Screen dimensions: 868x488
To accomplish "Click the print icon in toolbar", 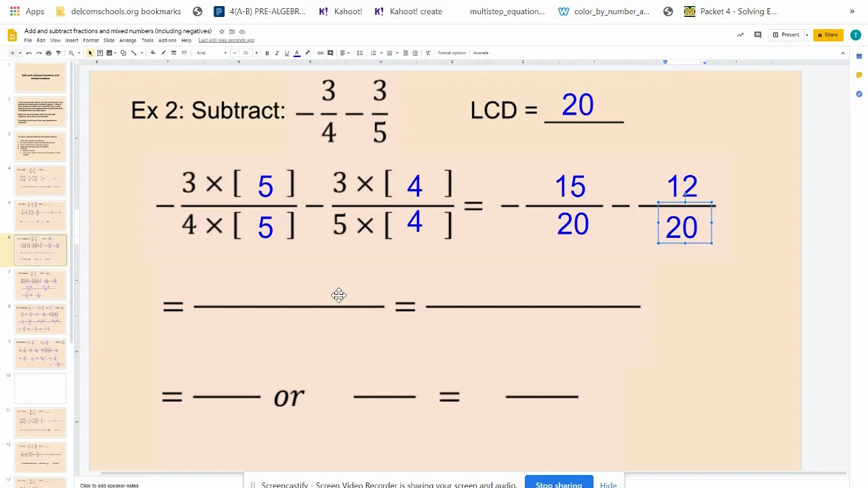I will pos(48,53).
